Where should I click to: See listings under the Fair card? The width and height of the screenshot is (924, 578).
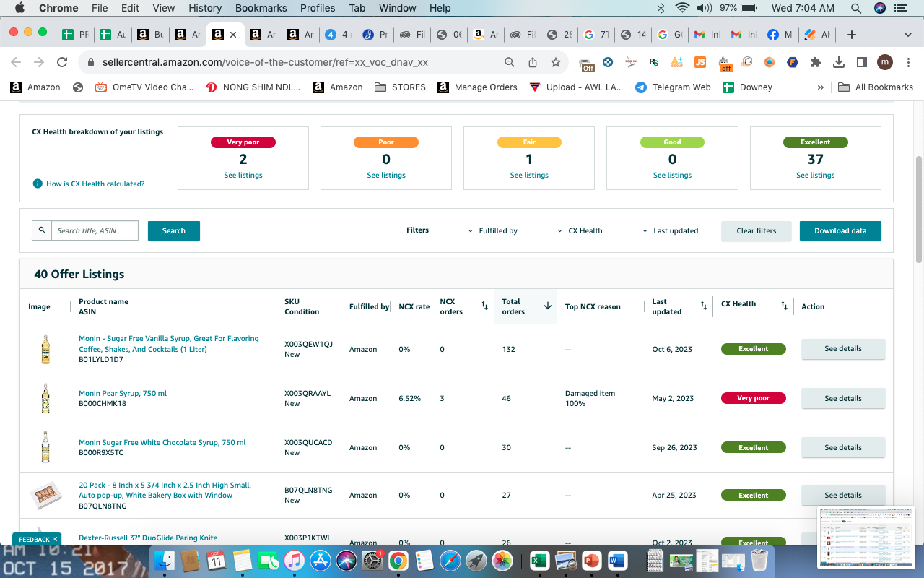[529, 175]
